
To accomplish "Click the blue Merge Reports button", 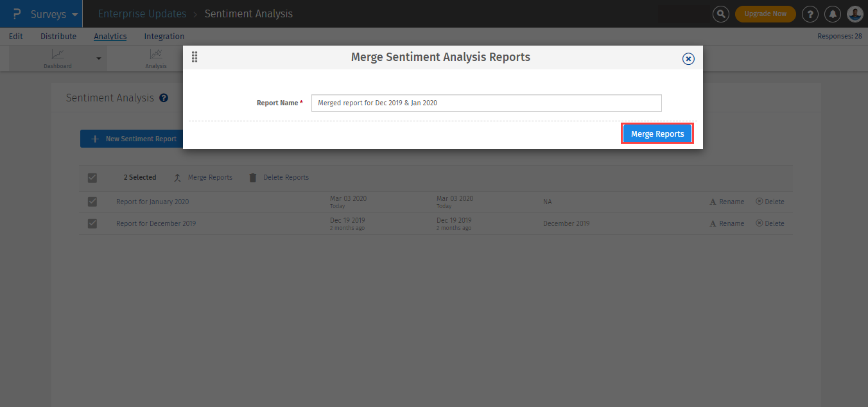I will pyautogui.click(x=657, y=134).
